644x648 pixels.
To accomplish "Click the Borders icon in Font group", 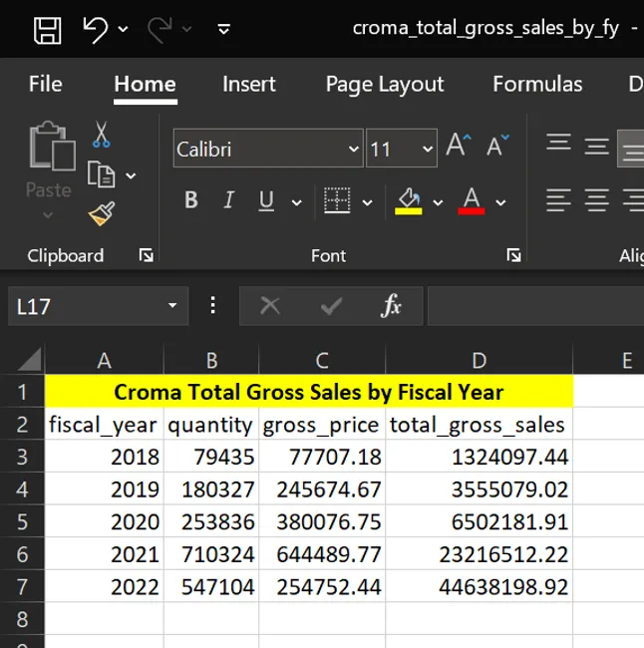I will click(x=338, y=201).
